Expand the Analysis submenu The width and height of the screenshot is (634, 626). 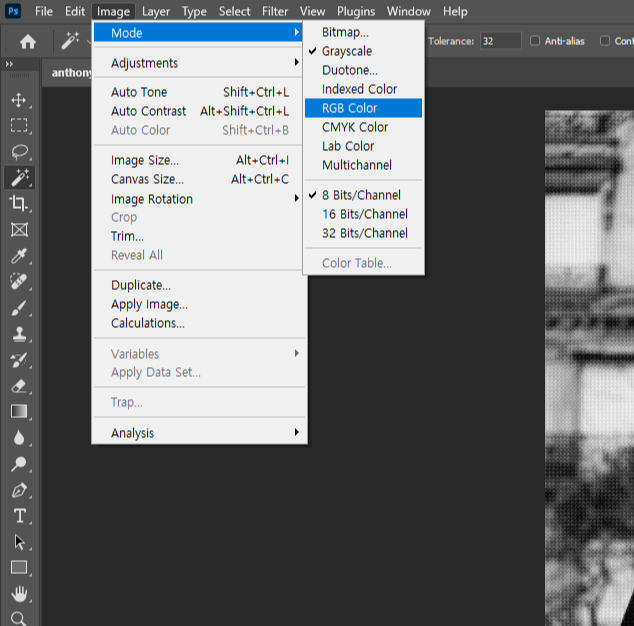198,433
